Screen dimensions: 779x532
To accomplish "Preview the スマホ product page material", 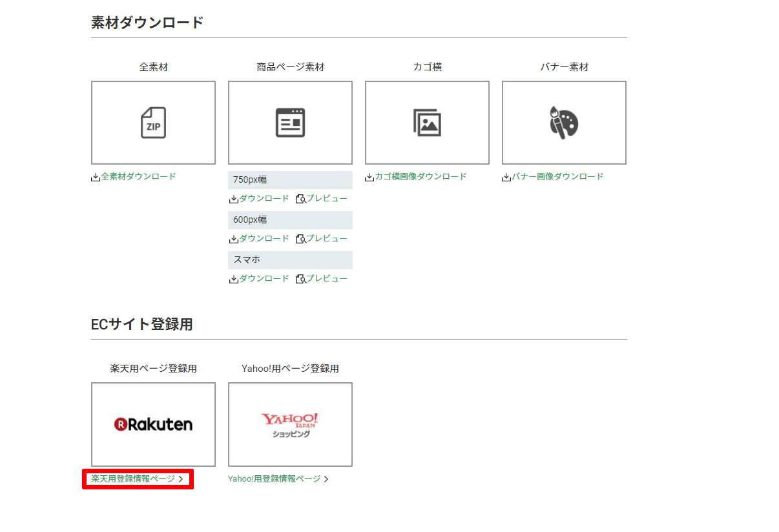I will point(322,279).
